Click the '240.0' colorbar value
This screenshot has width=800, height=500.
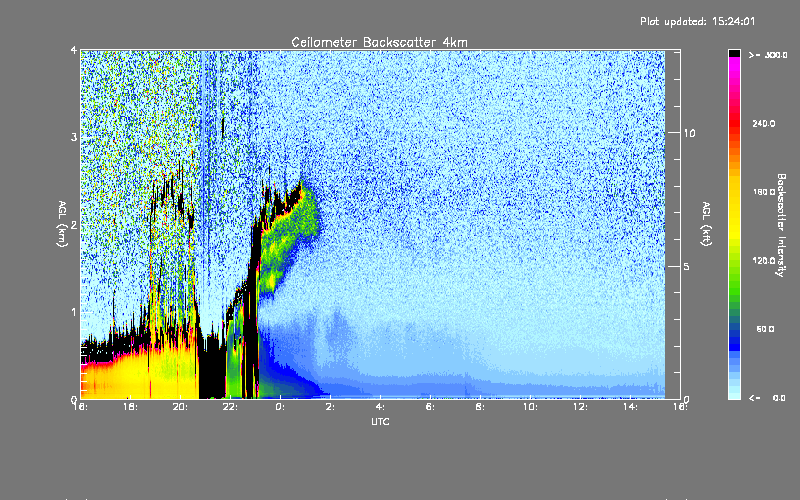point(764,123)
